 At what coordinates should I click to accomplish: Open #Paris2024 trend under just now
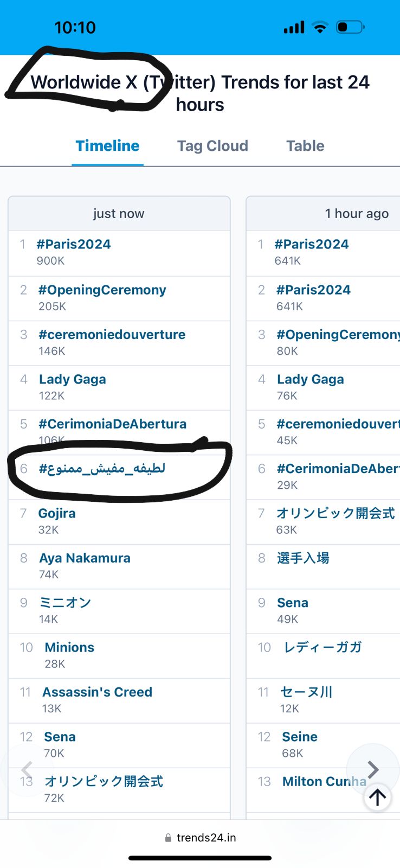(74, 245)
